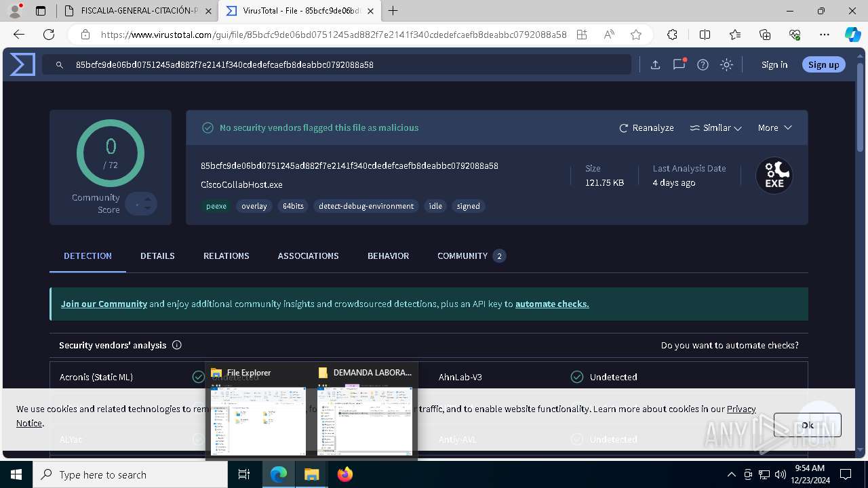Click the browser refresh icon

click(49, 35)
